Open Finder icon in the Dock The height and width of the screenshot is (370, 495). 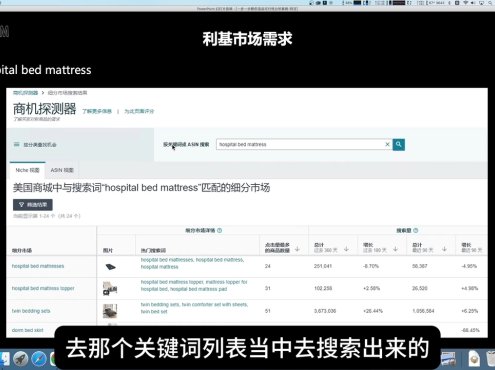point(4,359)
